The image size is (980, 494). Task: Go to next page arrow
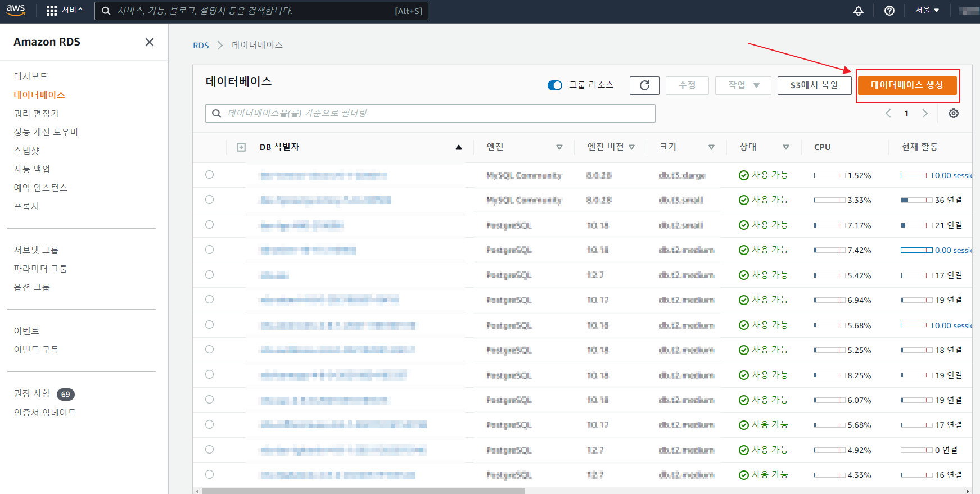tap(925, 113)
